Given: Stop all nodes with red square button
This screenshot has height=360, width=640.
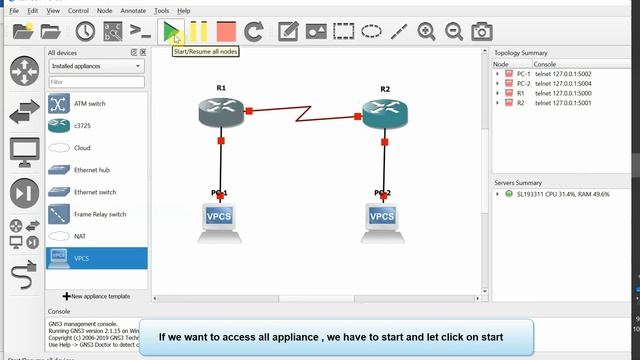Looking at the screenshot, I should click(x=226, y=31).
